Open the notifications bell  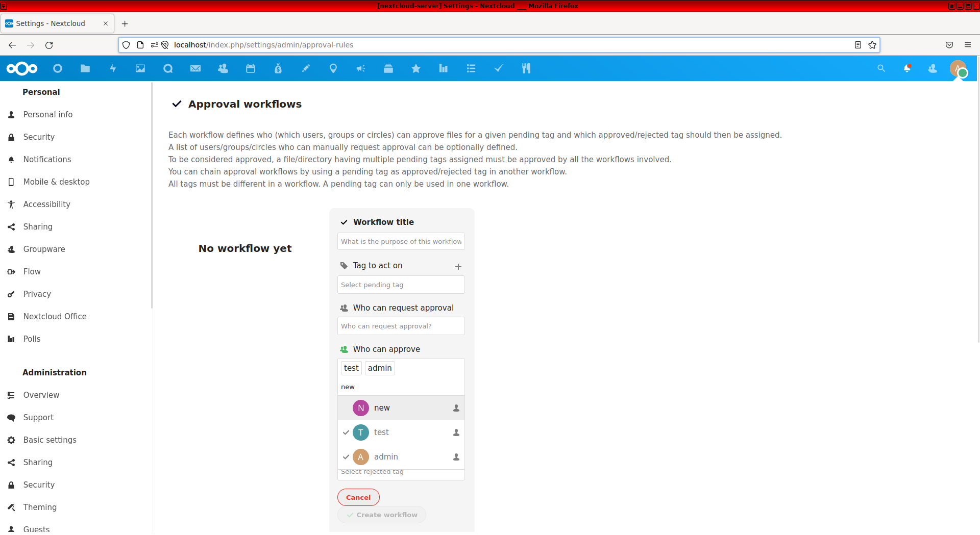908,68
